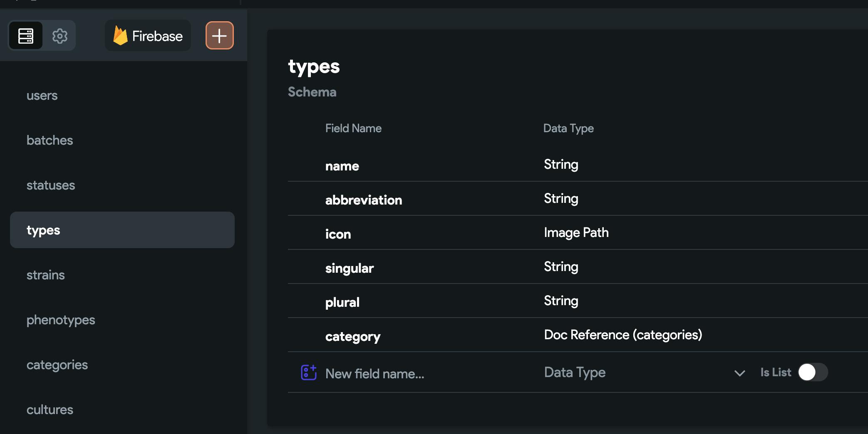Select the users collection
This screenshot has width=868, height=434.
(x=42, y=96)
